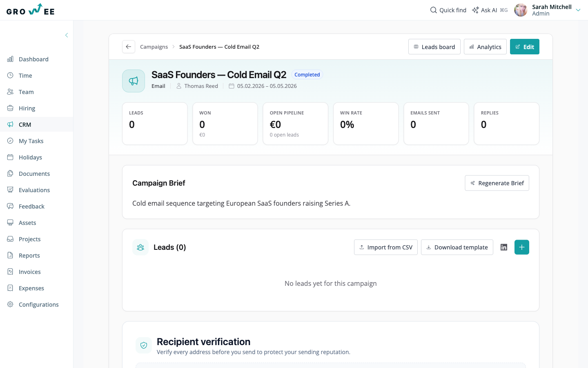This screenshot has width=588, height=368.
Task: Open Team people icon in sidebar
Action: click(10, 92)
